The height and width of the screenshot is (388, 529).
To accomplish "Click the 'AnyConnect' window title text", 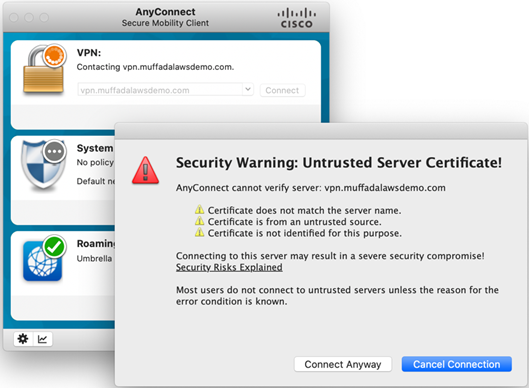I will pos(165,12).
